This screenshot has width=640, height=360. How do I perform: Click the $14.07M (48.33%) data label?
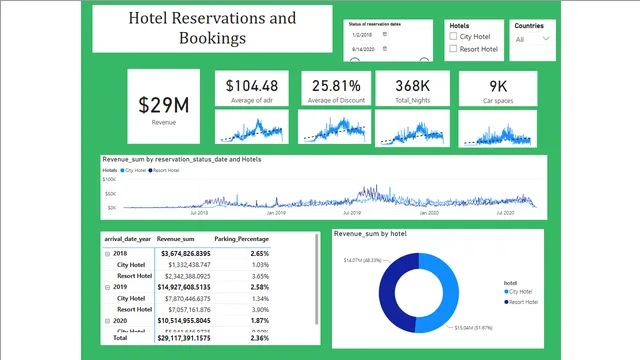click(x=362, y=260)
